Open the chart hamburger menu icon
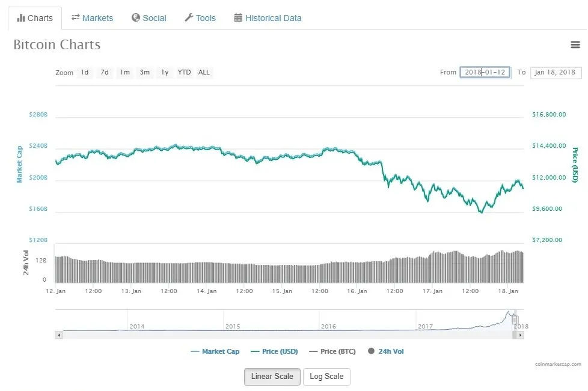588x391 pixels. 575,44
